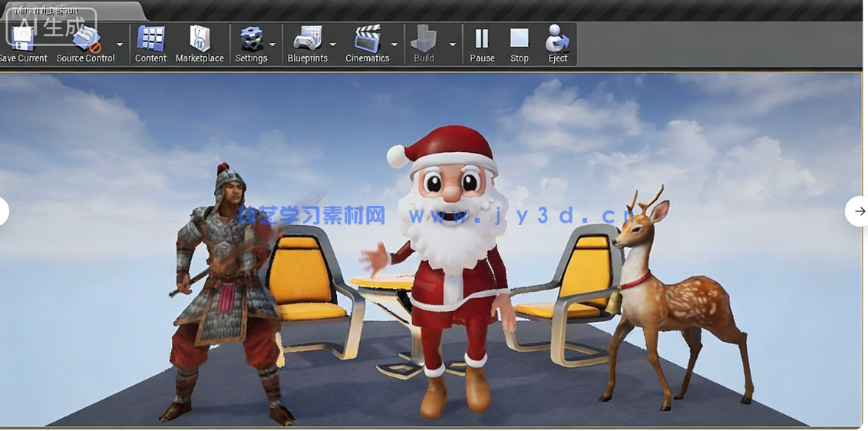Go to previous image with left button

tap(2, 211)
